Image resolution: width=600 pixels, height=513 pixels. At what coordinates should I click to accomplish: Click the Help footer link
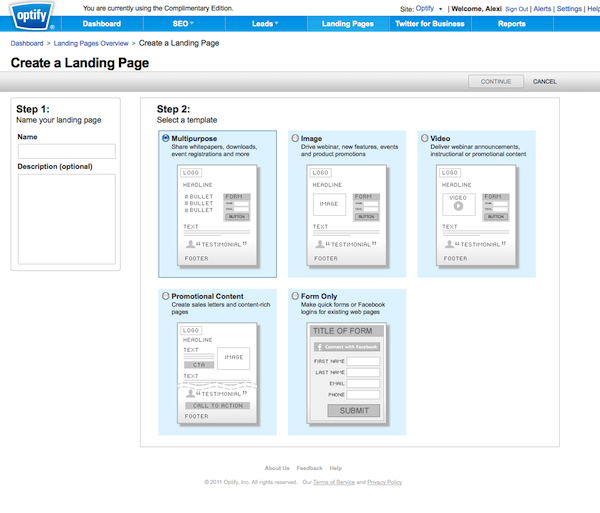coord(336,468)
